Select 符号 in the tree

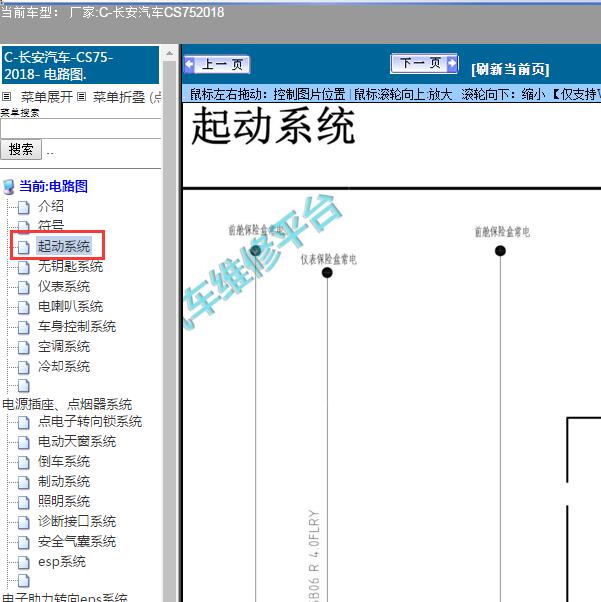click(x=51, y=225)
